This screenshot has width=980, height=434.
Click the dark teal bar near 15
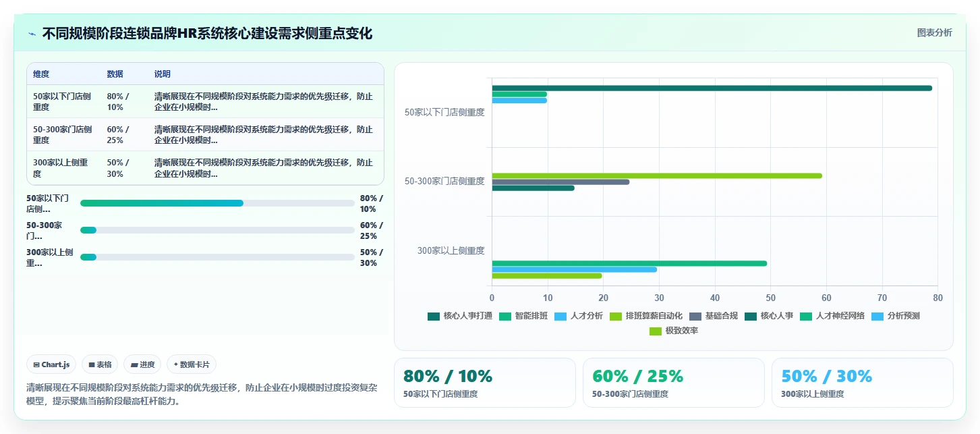click(x=533, y=188)
